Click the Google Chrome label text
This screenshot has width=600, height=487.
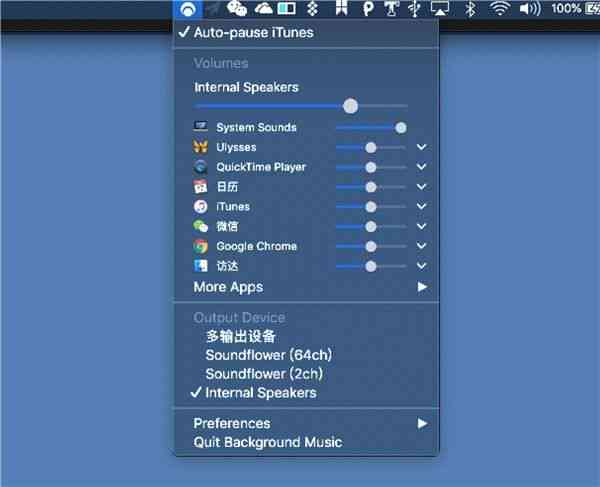click(256, 246)
